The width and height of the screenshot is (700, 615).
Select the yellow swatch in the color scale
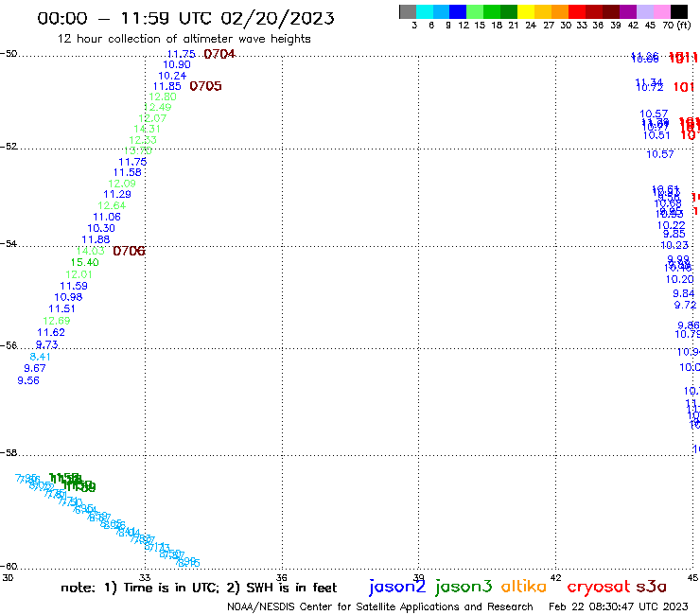tap(525, 11)
